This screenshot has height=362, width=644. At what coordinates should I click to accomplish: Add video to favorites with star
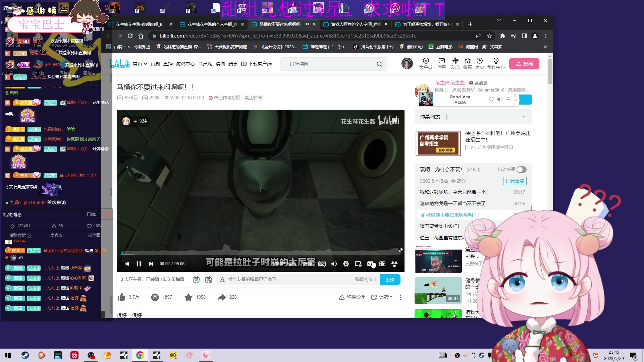pos(189,297)
